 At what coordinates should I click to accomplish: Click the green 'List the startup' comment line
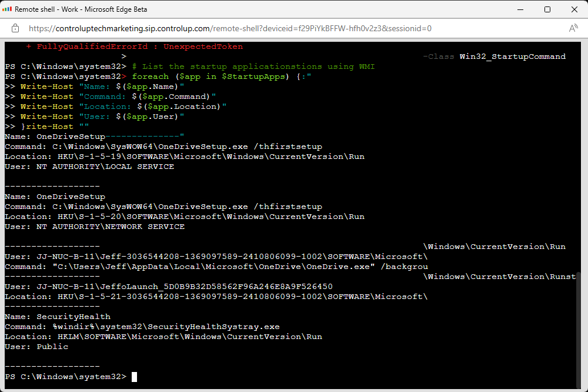click(x=253, y=67)
